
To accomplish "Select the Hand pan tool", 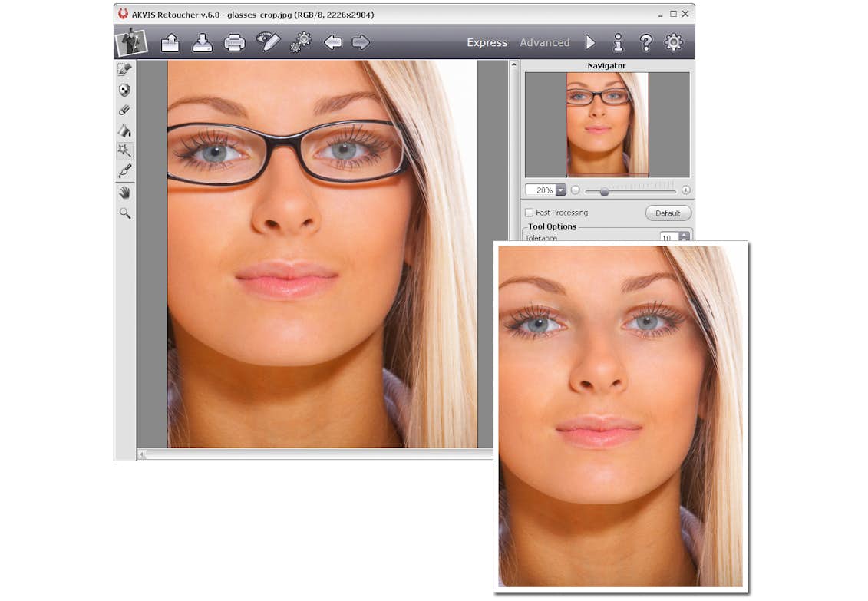I will click(x=124, y=193).
